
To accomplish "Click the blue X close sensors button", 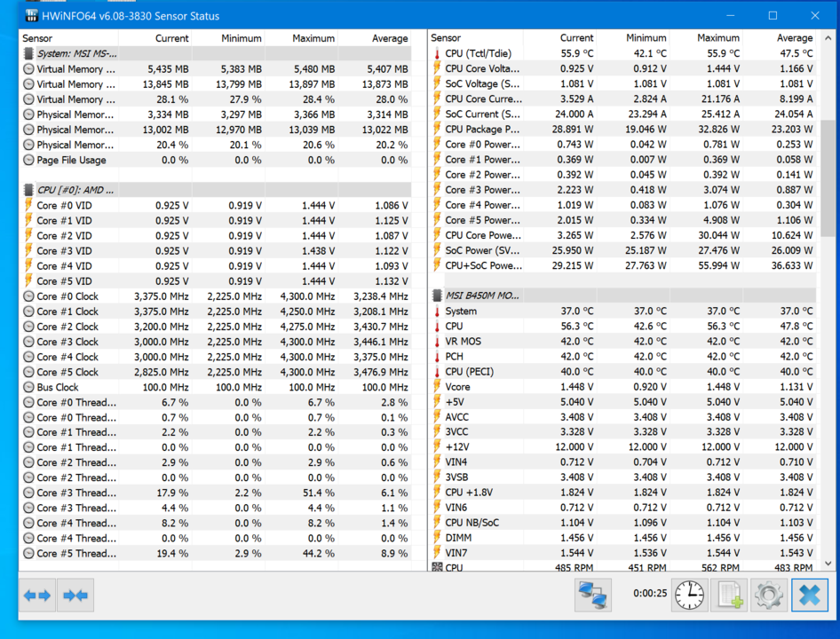I will pyautogui.click(x=810, y=596).
